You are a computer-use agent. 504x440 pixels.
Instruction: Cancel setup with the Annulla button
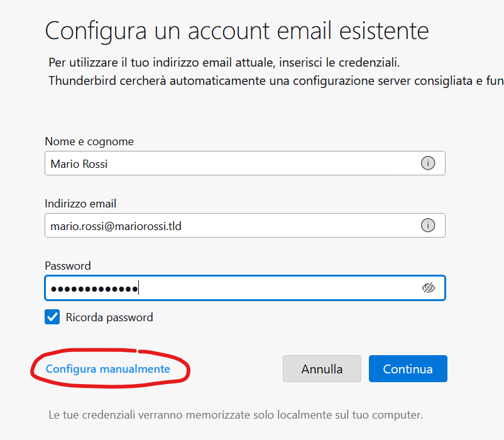[x=322, y=368]
